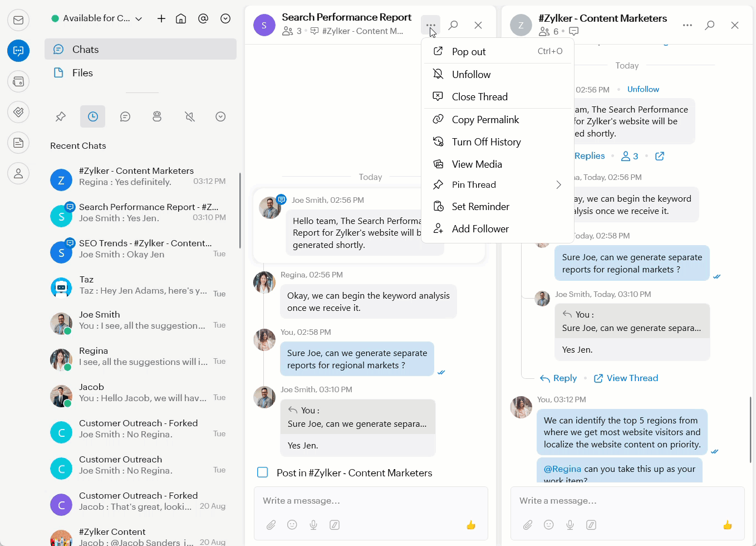Show muted chats filter icon
The height and width of the screenshot is (546, 756).
coord(190,116)
